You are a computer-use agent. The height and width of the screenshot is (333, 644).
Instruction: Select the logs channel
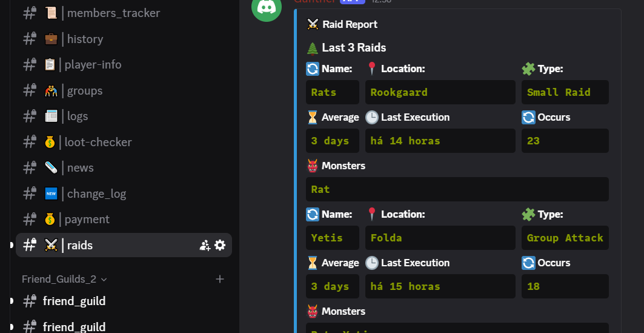tap(77, 116)
